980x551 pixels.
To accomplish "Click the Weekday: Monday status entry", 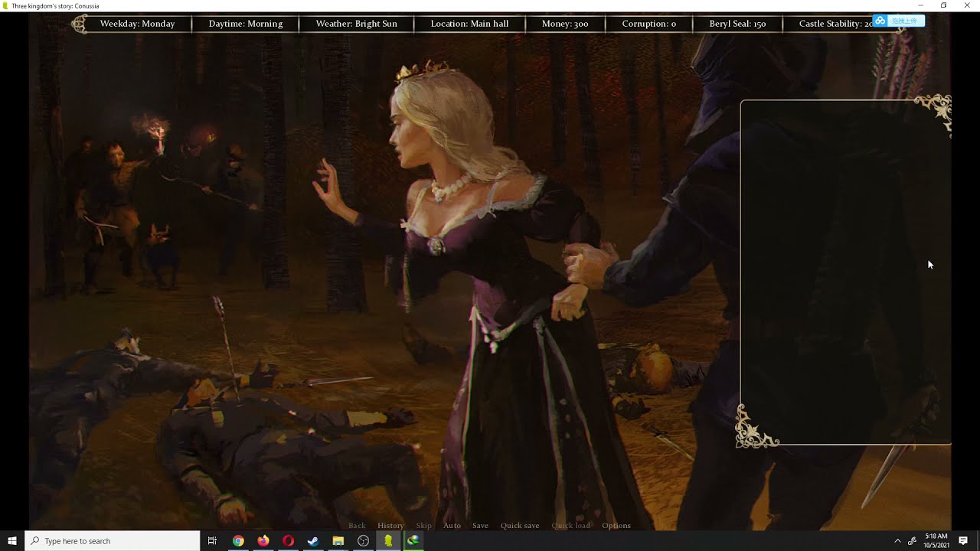I will click(138, 24).
